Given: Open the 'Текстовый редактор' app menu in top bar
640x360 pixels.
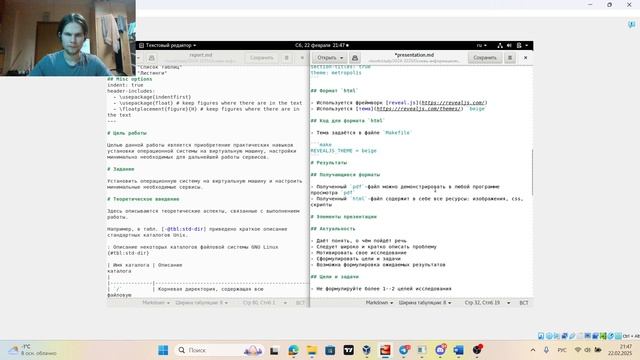Looking at the screenshot, I should click(x=167, y=45).
